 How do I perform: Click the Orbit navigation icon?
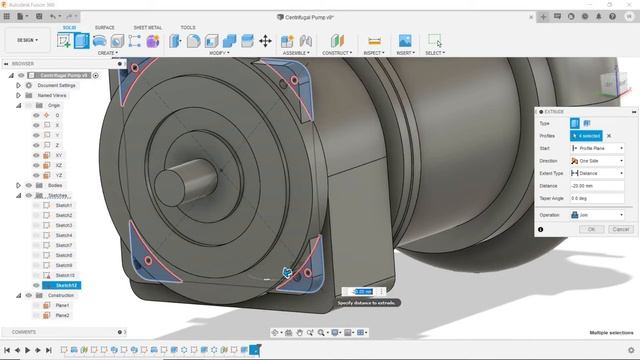tap(276, 333)
